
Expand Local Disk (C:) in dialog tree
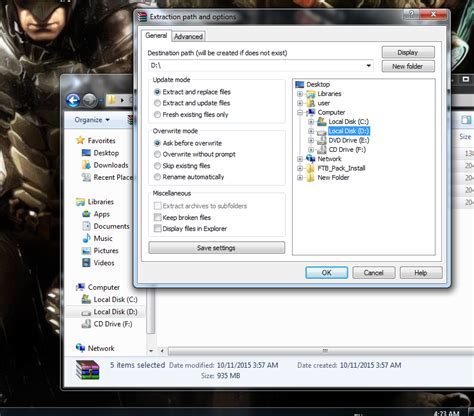pyautogui.click(x=311, y=122)
